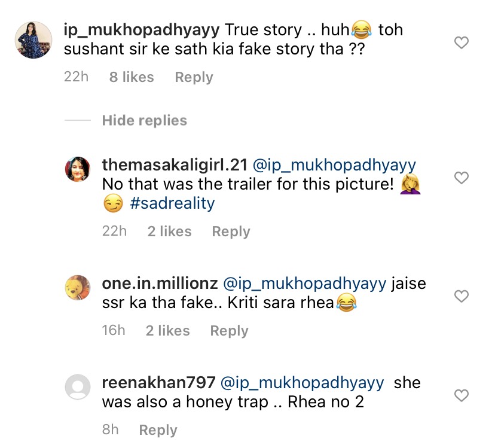Open the #sadreality hashtag
The height and width of the screenshot is (448, 495).
click(x=172, y=203)
